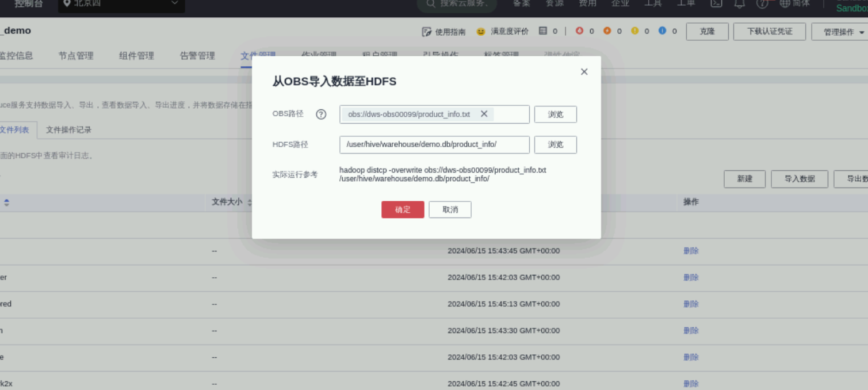
Task: Delete row dated 2024/06/15 15:45:13
Action: pyautogui.click(x=691, y=304)
